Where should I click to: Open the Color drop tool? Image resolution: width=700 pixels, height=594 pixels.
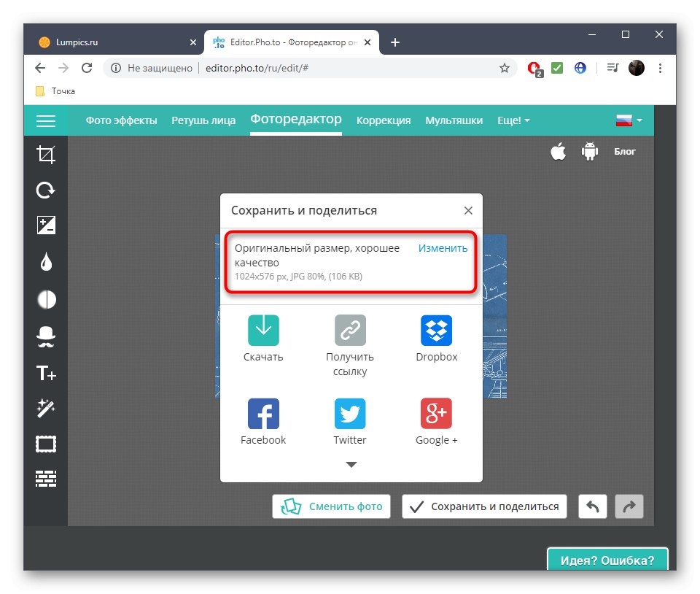pos(46,262)
